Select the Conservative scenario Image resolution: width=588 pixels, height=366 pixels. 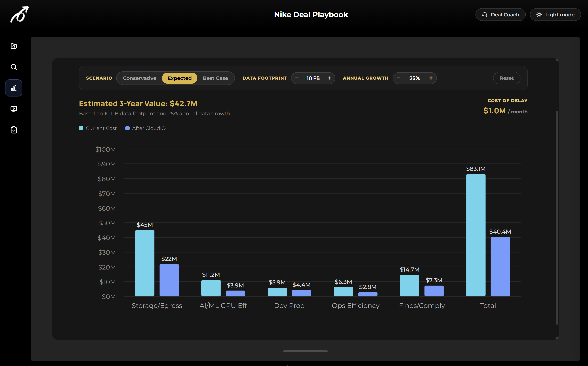pos(140,78)
